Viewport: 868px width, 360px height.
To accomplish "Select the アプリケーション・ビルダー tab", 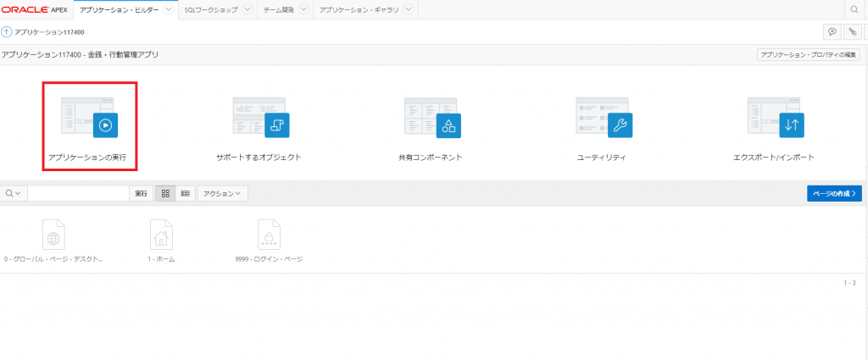I will pyautogui.click(x=120, y=10).
